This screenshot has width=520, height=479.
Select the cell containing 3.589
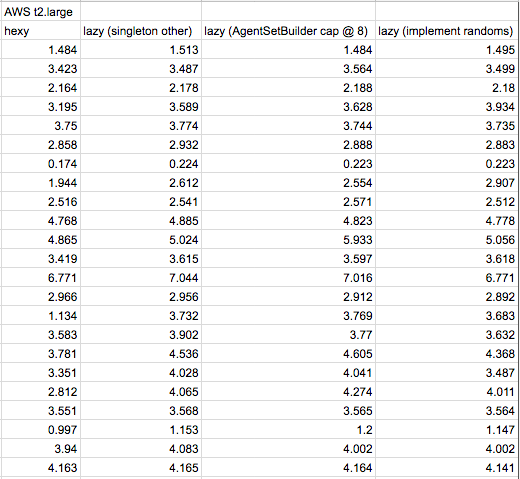pos(141,107)
